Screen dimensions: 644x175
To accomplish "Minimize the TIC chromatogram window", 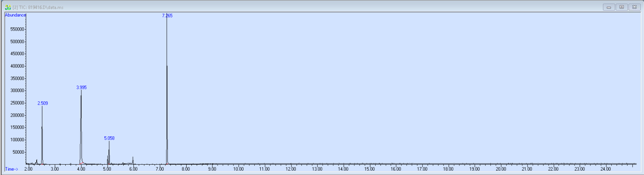I will point(609,7).
